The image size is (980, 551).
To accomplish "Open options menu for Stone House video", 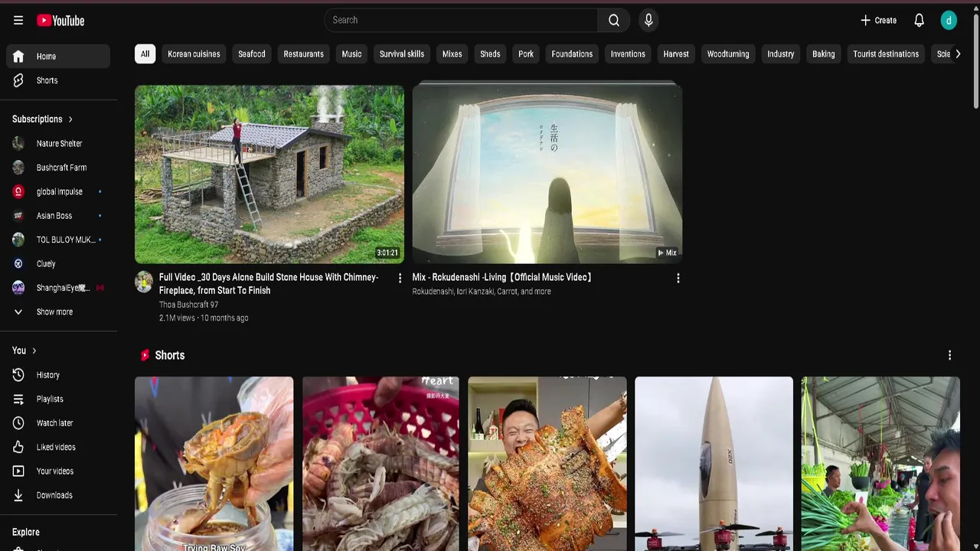I will pyautogui.click(x=400, y=279).
